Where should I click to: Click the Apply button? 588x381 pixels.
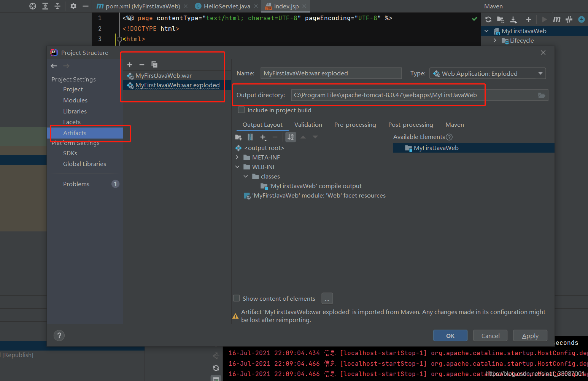point(530,336)
